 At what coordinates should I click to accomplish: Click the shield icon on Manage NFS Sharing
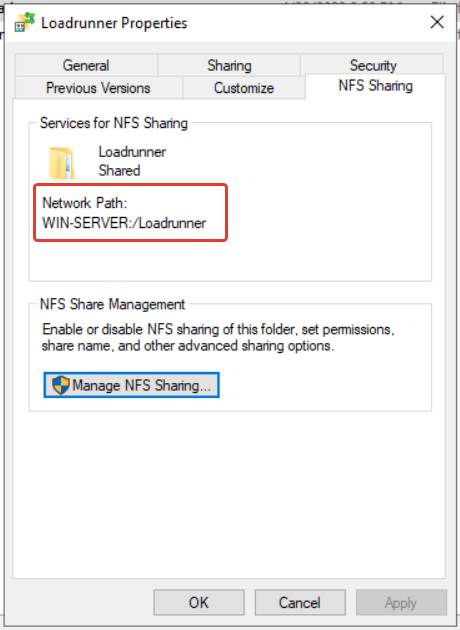[61, 385]
